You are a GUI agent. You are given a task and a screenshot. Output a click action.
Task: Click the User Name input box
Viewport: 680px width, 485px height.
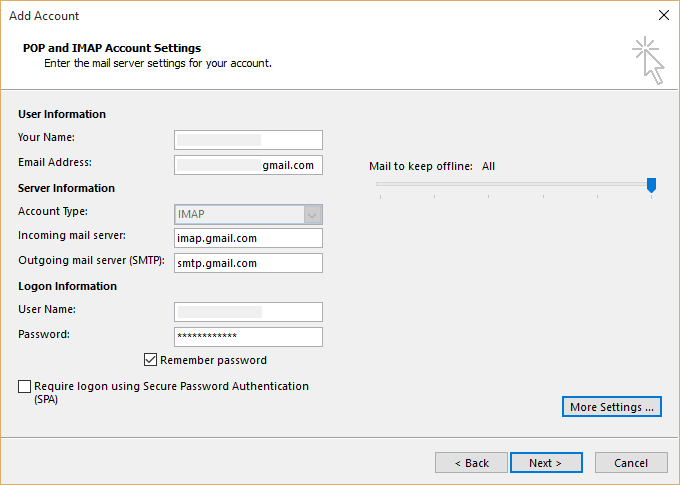pyautogui.click(x=248, y=312)
